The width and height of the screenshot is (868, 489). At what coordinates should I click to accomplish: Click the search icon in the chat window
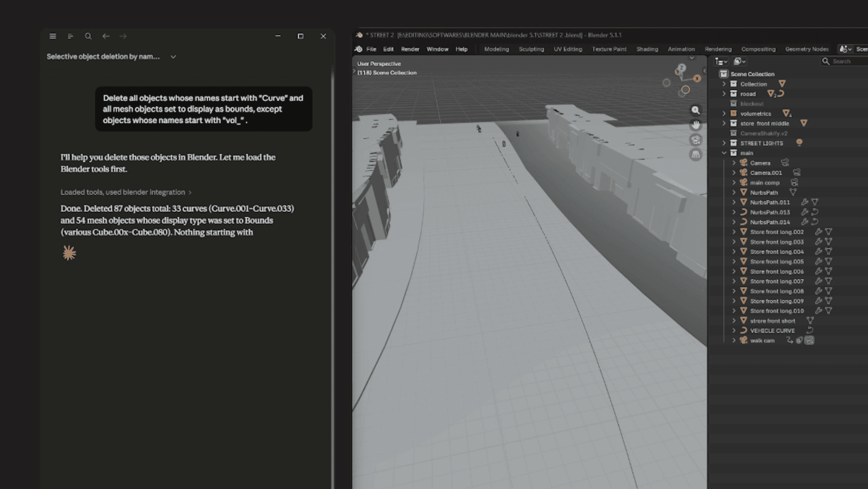(x=88, y=36)
